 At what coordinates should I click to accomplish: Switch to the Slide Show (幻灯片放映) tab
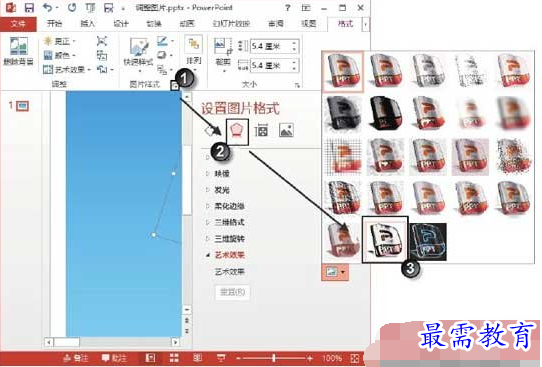231,23
